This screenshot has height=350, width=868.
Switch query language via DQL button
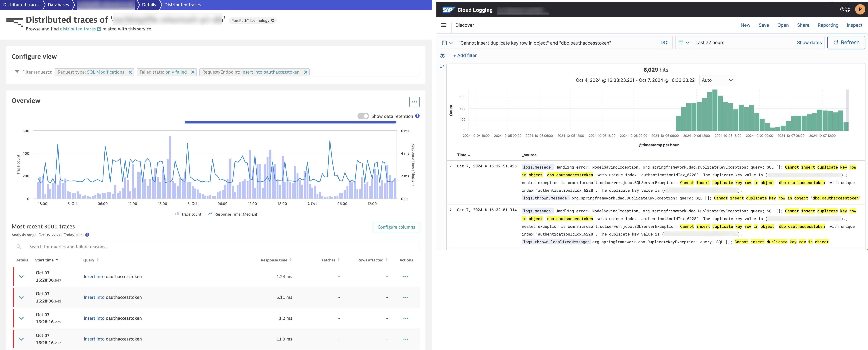(x=665, y=43)
